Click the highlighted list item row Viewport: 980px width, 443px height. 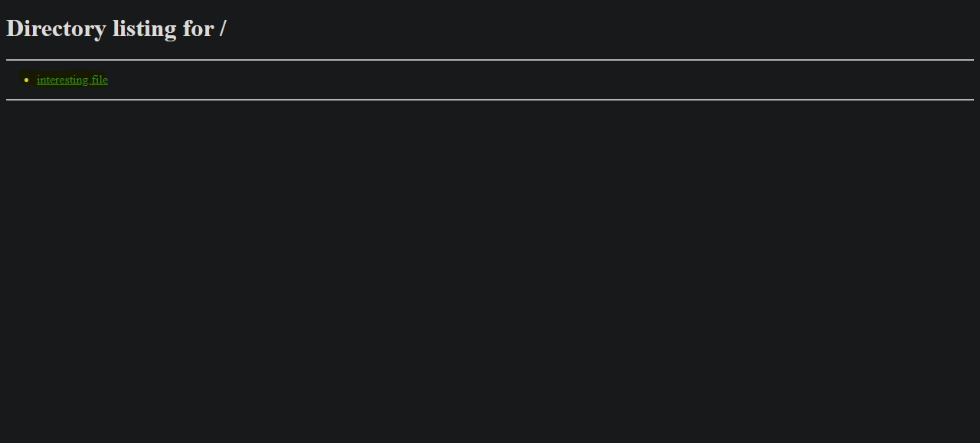pyautogui.click(x=64, y=80)
